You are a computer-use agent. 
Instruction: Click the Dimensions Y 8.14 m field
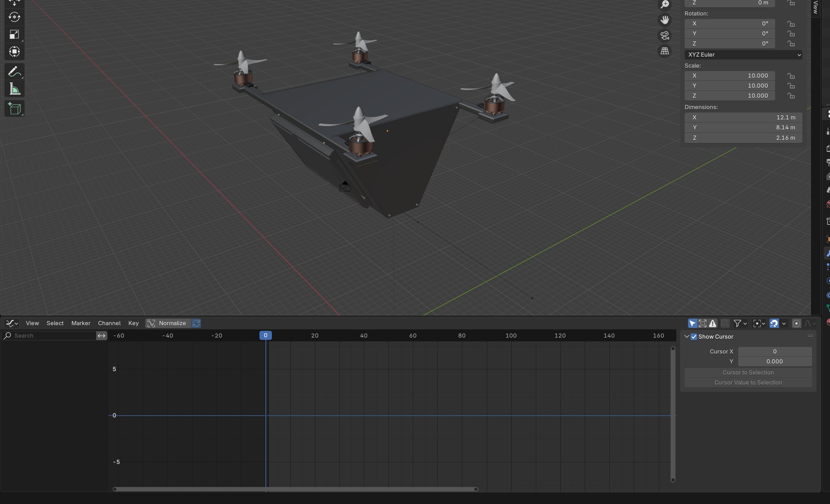coord(743,127)
